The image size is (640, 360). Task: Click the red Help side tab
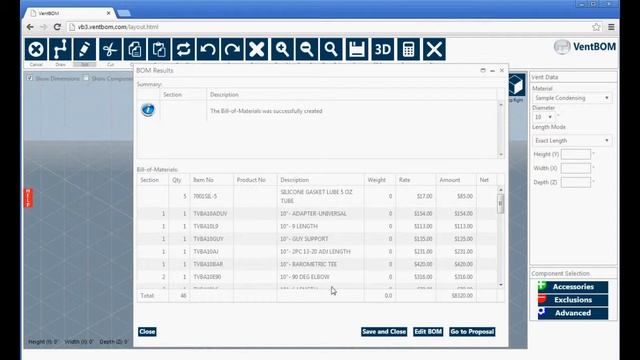coord(28,198)
